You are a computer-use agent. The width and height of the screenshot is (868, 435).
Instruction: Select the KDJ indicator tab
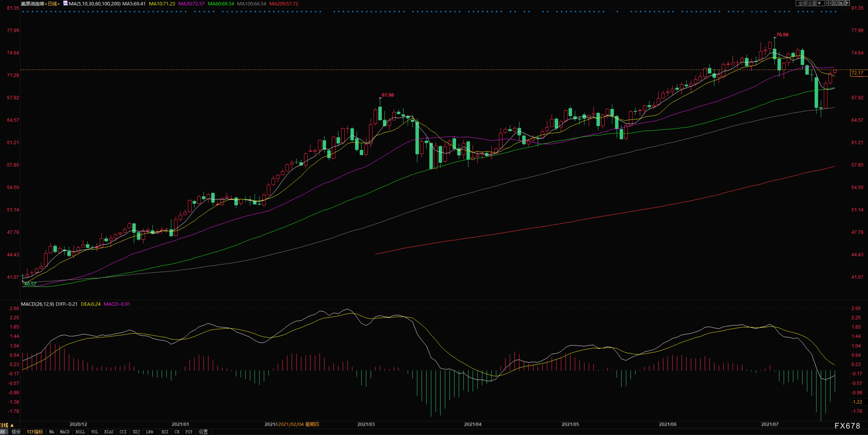tap(136, 432)
